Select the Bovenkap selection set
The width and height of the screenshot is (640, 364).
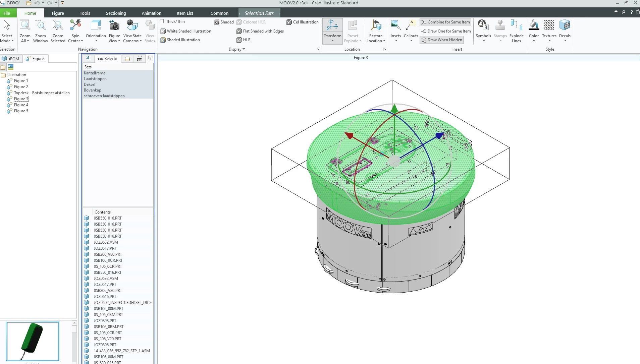(x=118, y=90)
